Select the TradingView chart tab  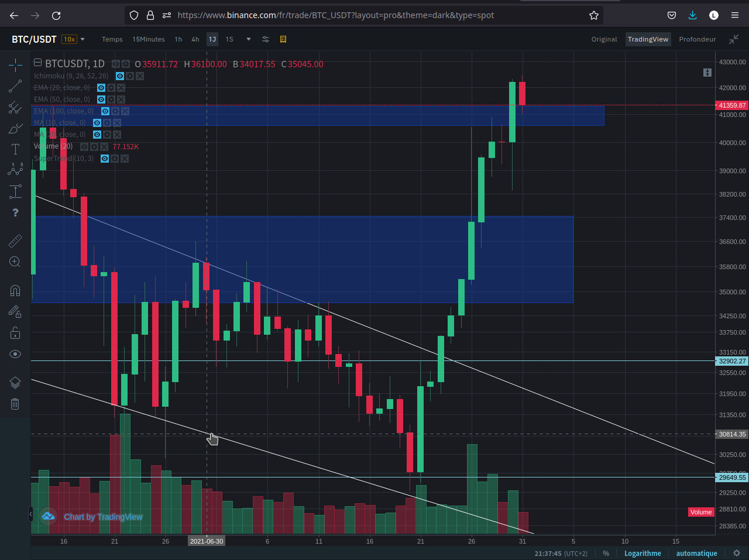tap(648, 39)
